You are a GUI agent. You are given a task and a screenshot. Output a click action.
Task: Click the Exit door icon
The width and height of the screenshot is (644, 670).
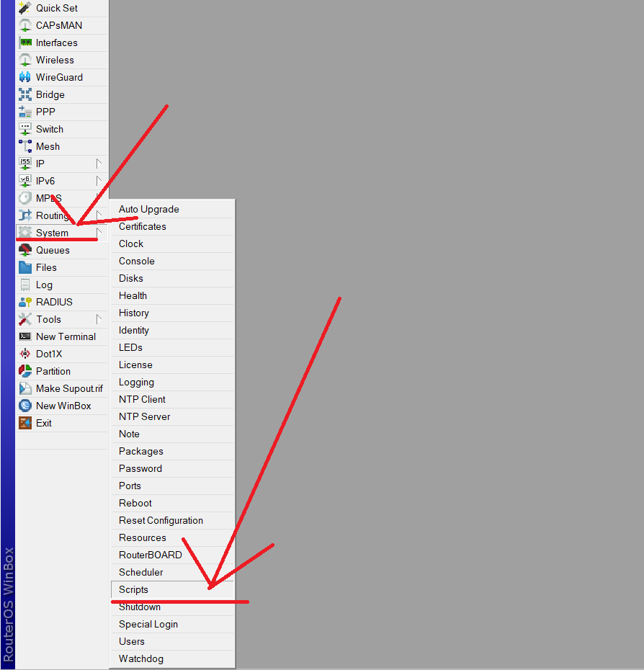pos(25,424)
